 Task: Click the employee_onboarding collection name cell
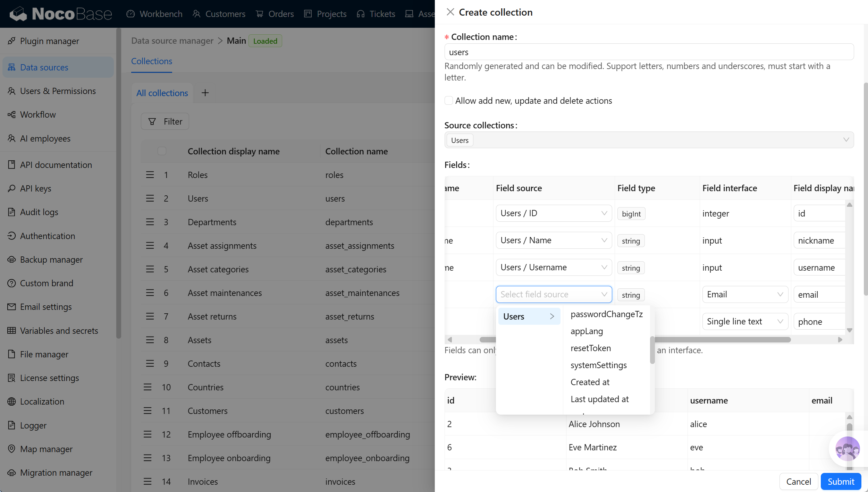click(x=367, y=458)
